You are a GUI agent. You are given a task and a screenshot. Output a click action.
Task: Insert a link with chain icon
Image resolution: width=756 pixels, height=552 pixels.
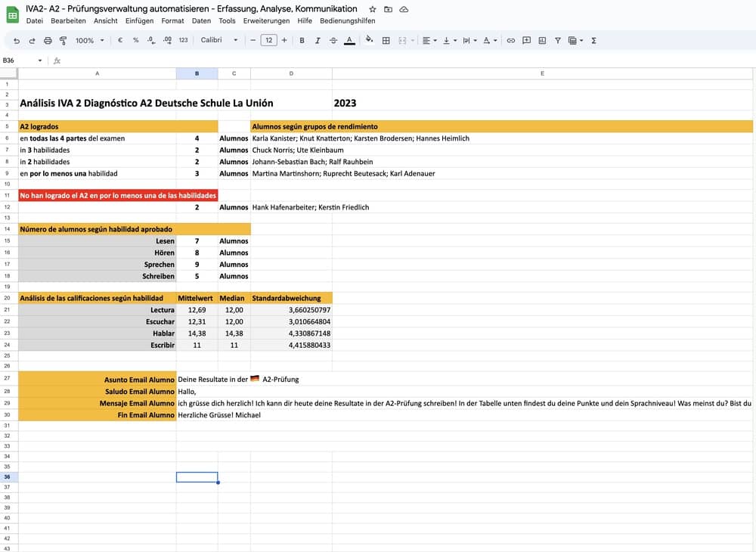tap(510, 40)
